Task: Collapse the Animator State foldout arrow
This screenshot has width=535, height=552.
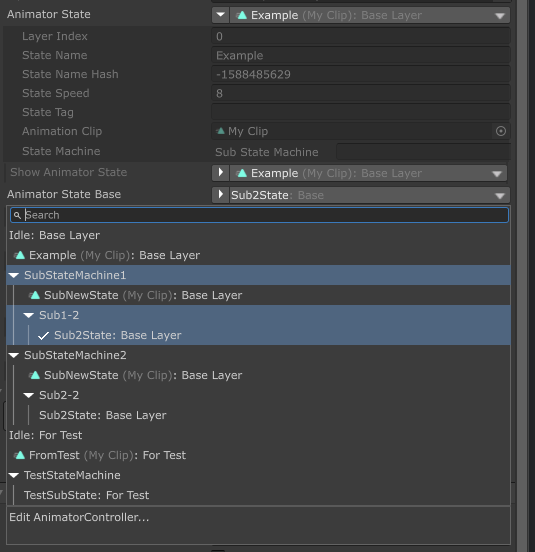Action: coord(221,15)
